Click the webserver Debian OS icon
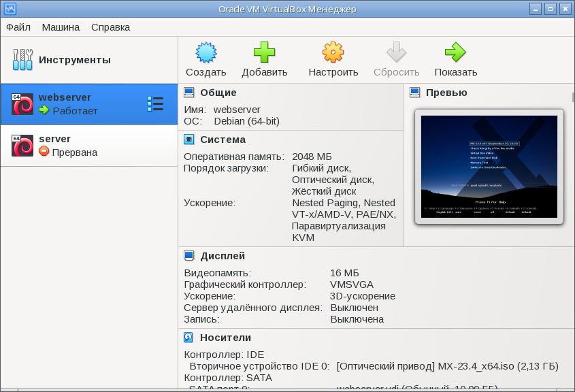Screen dimensions: 575x392 (x=22, y=104)
